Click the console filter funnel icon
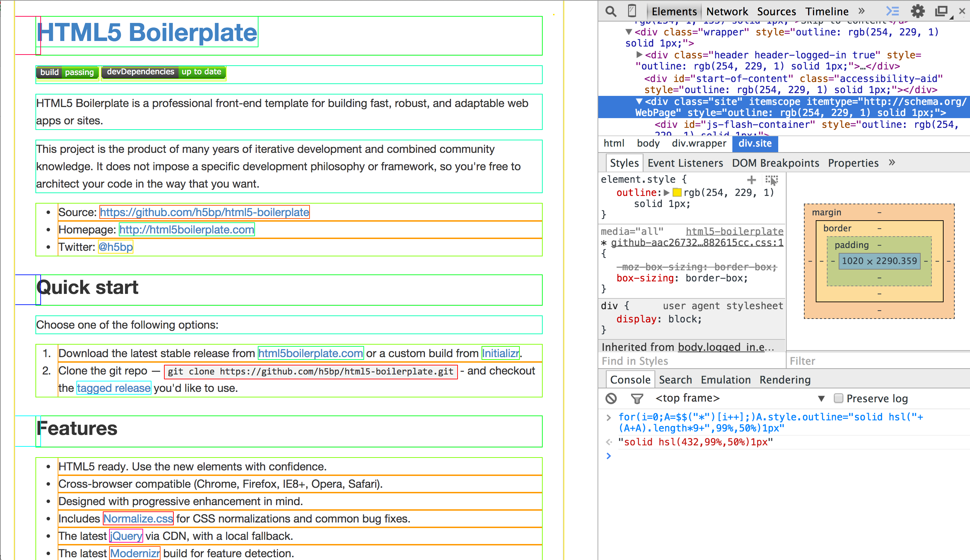This screenshot has width=970, height=560. [637, 398]
